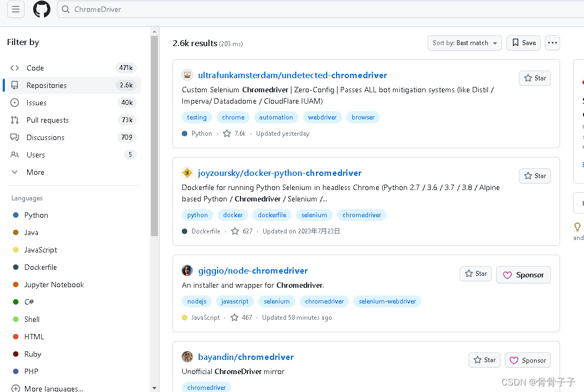584x392 pixels.
Task: Star the undetected-chromedriver repository
Action: (x=535, y=78)
